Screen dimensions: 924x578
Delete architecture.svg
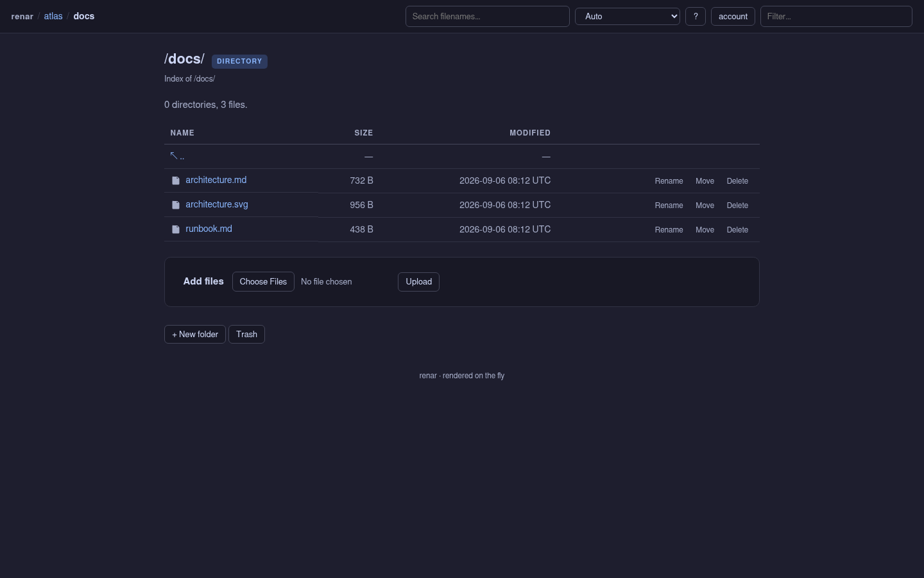click(737, 206)
